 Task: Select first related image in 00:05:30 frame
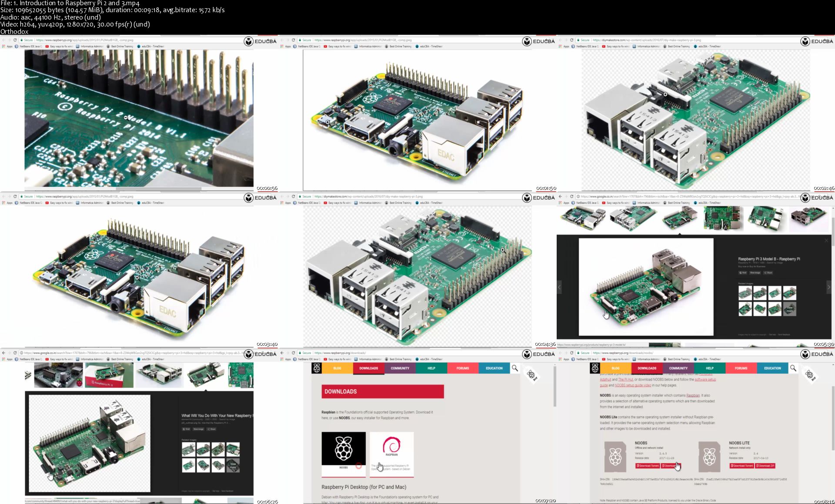point(745,293)
